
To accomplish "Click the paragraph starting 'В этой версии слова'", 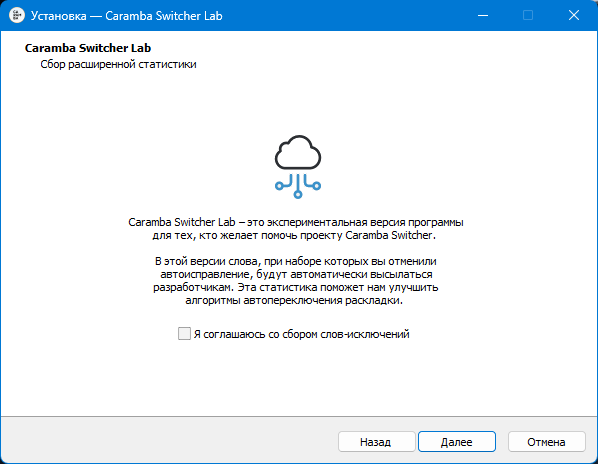I will pos(296,281).
